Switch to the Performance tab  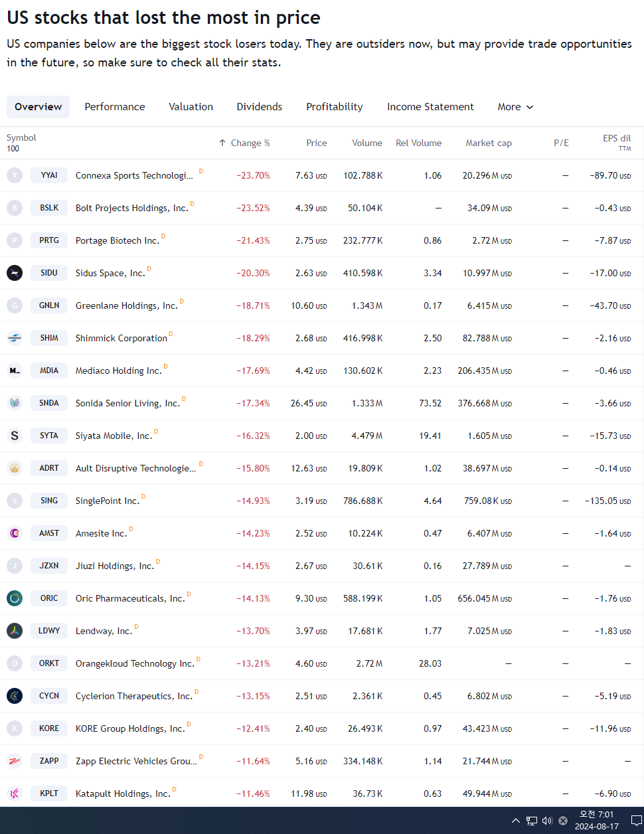tap(115, 107)
